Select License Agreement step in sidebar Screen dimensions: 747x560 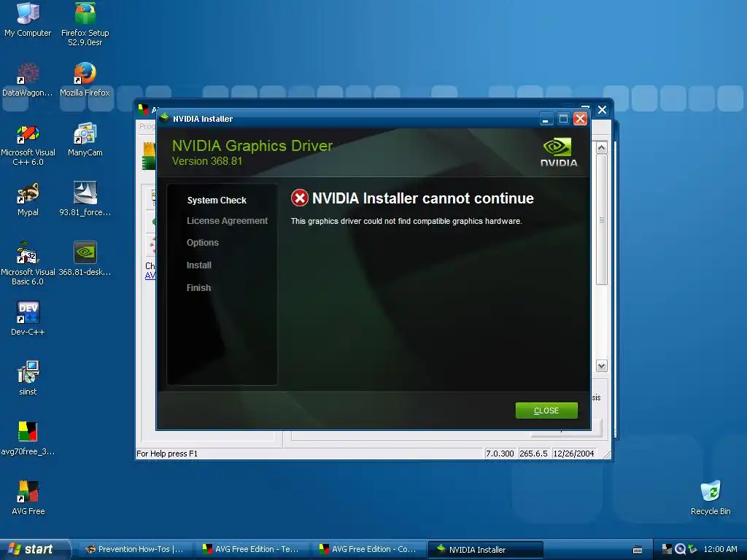[228, 221]
